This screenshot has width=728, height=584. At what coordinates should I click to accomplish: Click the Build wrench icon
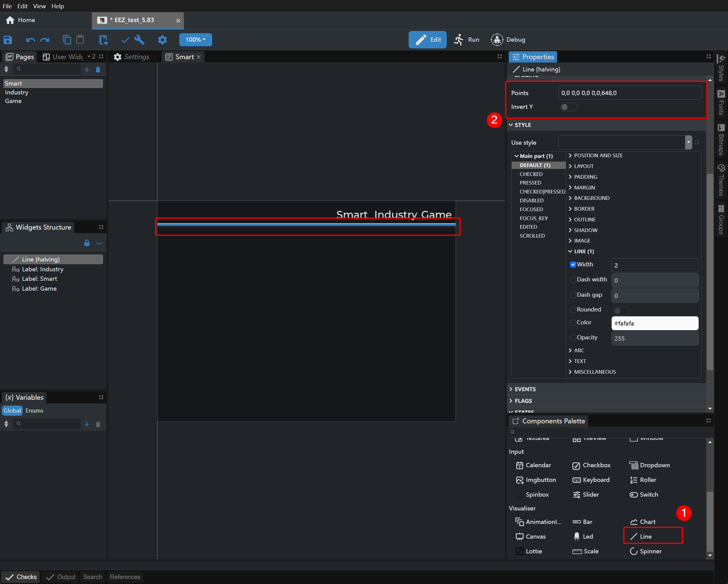coord(139,40)
